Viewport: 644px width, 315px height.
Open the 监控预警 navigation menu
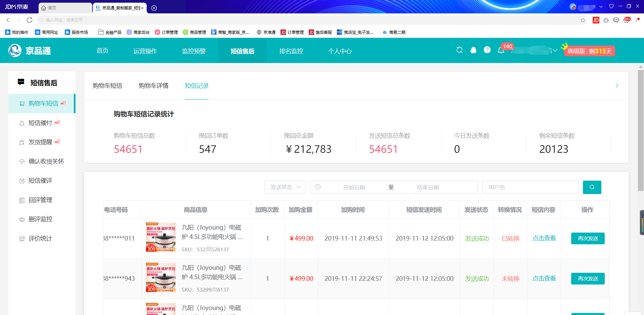pyautogui.click(x=194, y=51)
